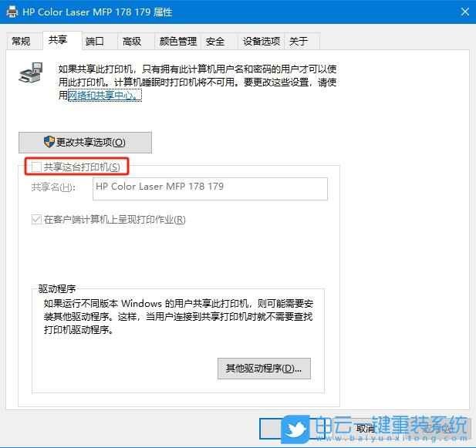Click the 共享名 input field
476x448 pixels.
point(210,189)
